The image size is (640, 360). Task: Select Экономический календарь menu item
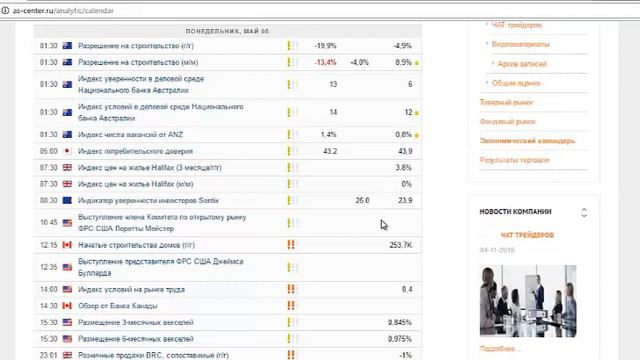click(x=527, y=141)
